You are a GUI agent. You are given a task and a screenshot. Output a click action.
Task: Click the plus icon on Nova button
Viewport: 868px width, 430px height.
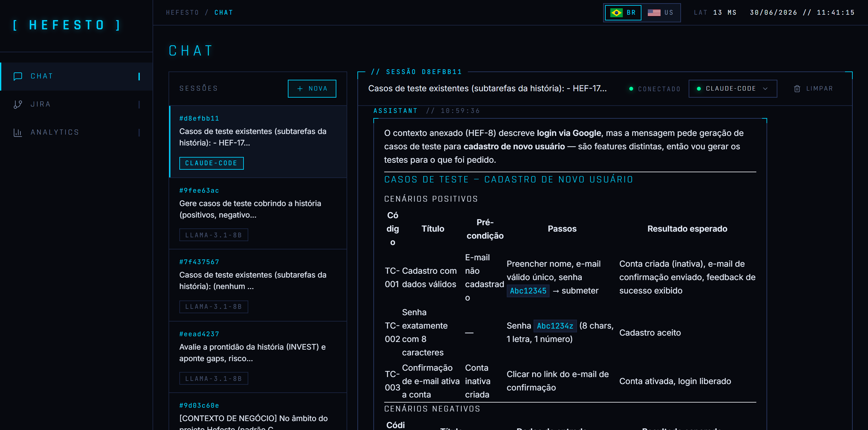(x=300, y=89)
